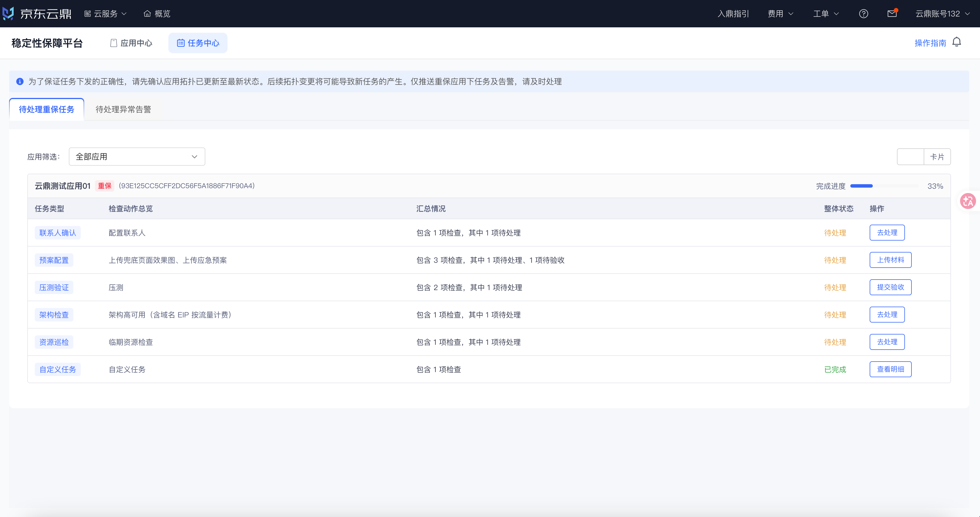
Task: Go to 概览 home icon
Action: pyautogui.click(x=147, y=14)
